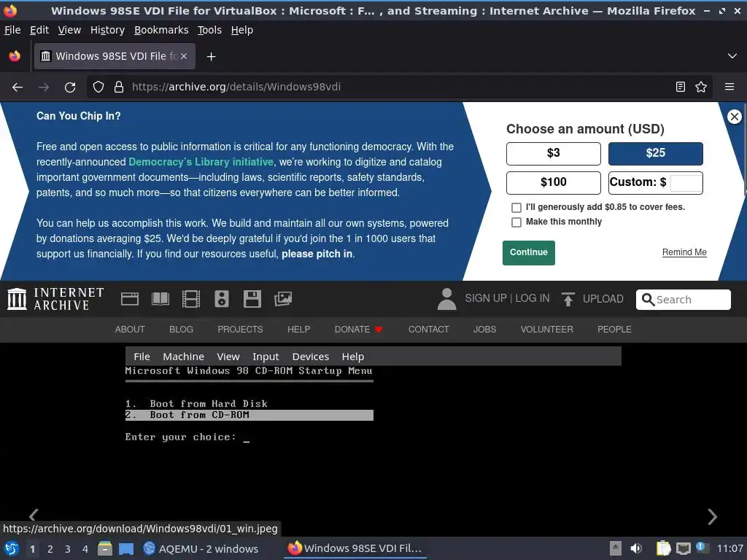Click the user avatar icon

click(x=447, y=299)
